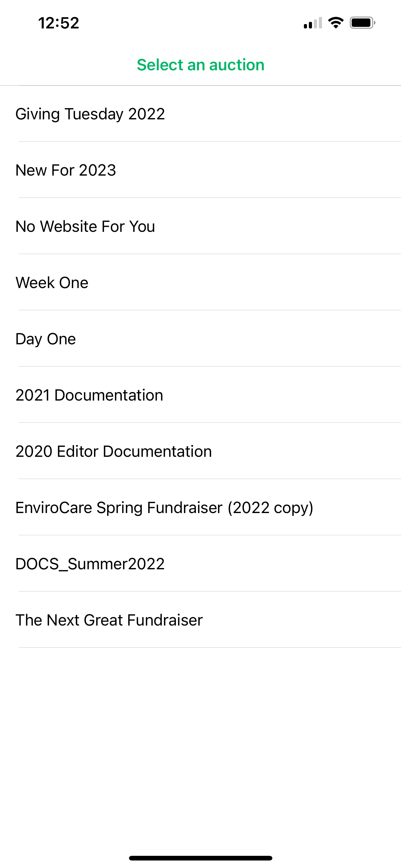Tap the Select an auction title

[x=201, y=65]
